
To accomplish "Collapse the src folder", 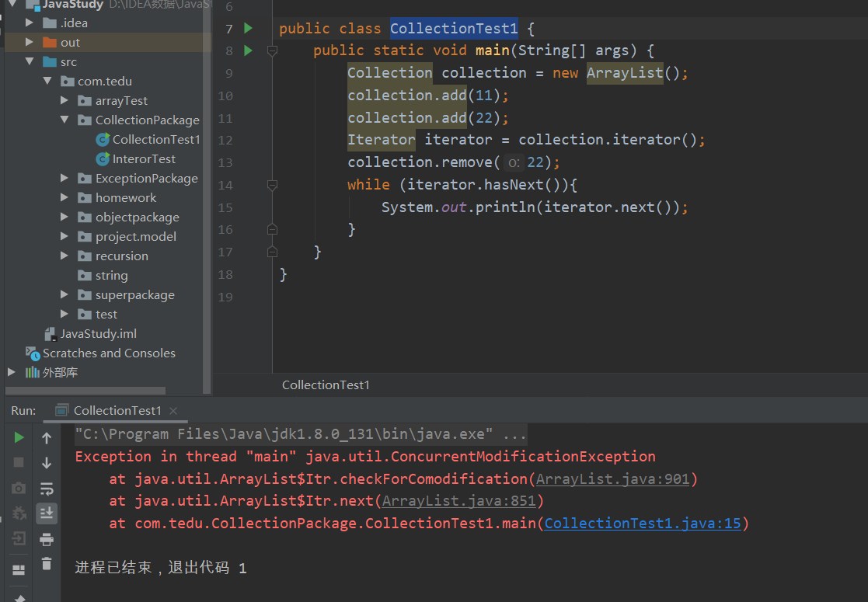I will click(30, 61).
